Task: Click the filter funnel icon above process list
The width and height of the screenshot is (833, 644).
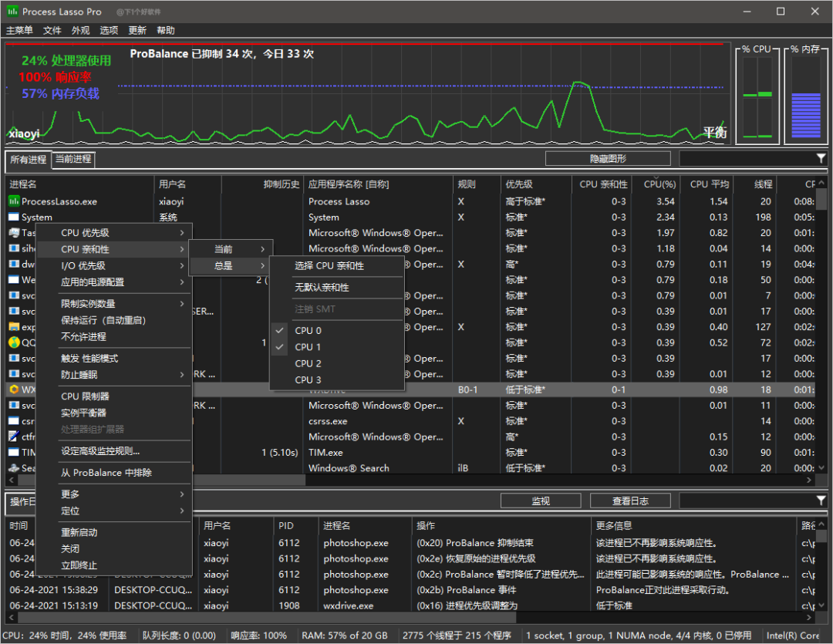Action: point(821,158)
